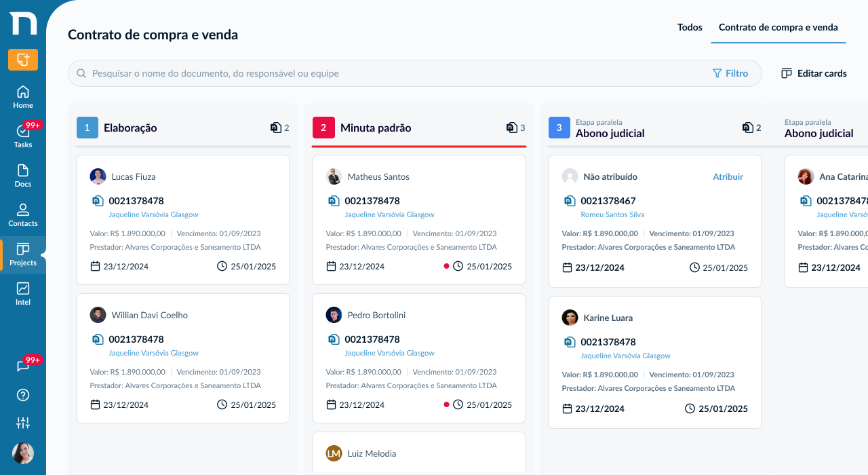The image size is (868, 475).
Task: Click Atribuir on the unassigned card
Action: coord(728,176)
